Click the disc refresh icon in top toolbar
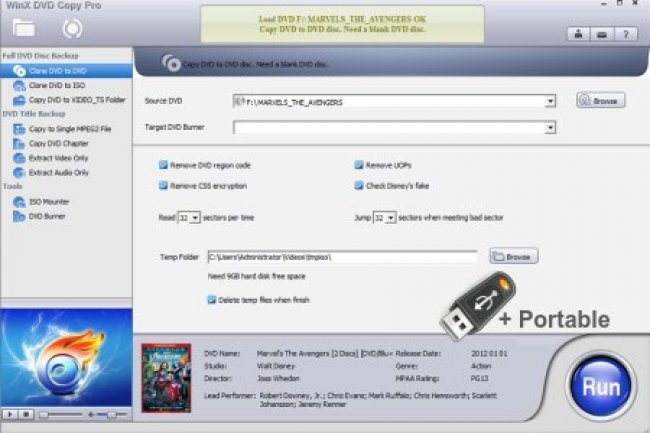This screenshot has height=433, width=650. tap(72, 27)
